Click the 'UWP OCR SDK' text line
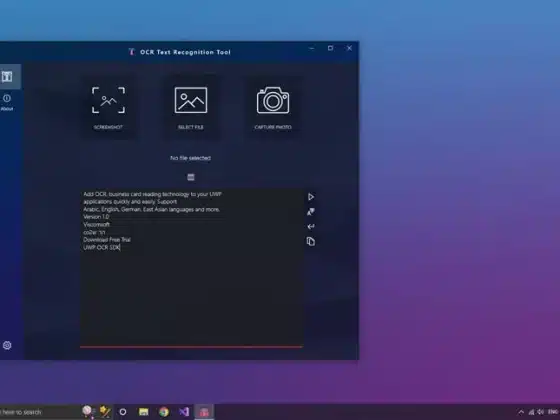This screenshot has height=420, width=560. tap(102, 247)
